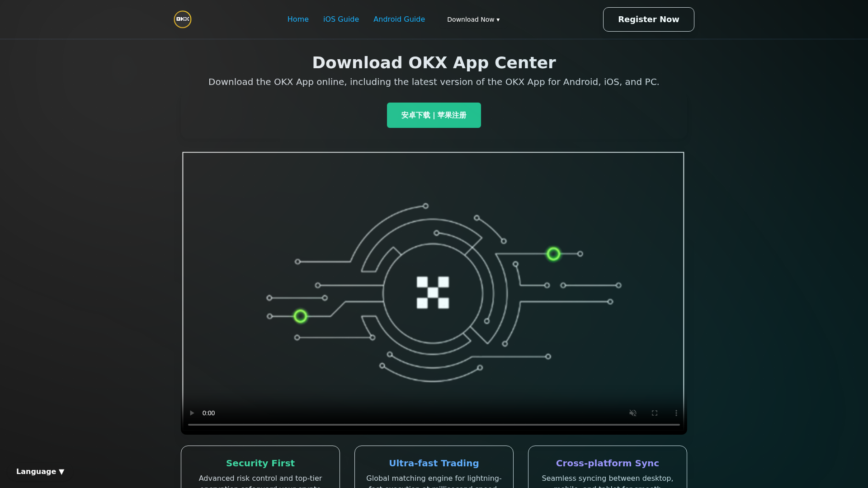This screenshot has width=868, height=488.
Task: Click the Security First card heading
Action: pos(260,463)
